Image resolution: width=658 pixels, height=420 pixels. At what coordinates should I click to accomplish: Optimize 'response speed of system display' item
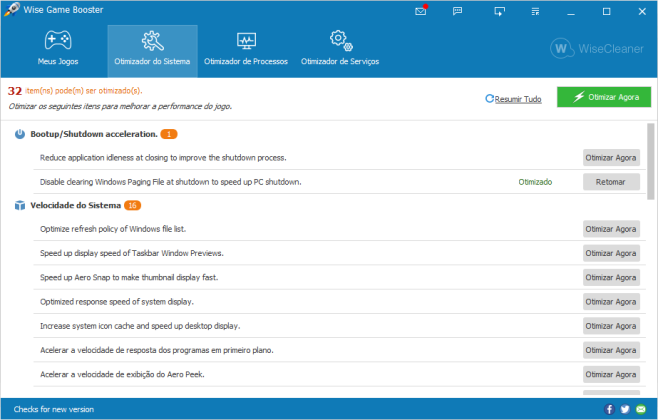tap(611, 302)
